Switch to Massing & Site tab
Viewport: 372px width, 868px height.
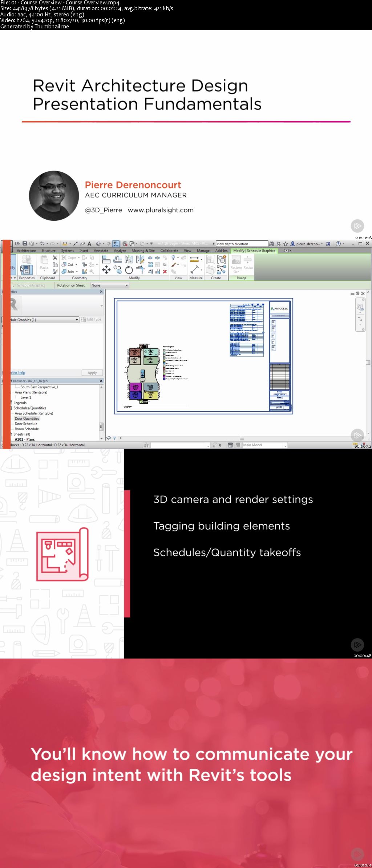(x=143, y=251)
